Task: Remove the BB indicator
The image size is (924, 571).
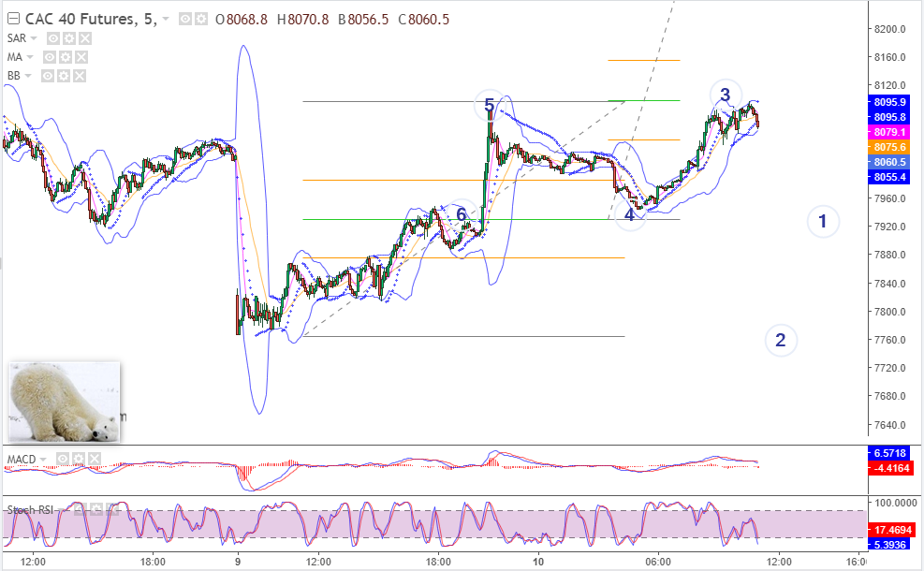Action: (x=80, y=76)
